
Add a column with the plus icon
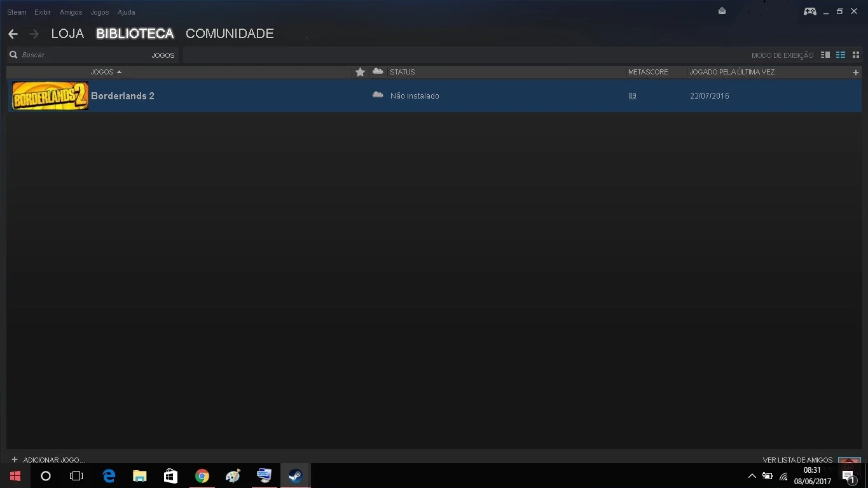856,73
